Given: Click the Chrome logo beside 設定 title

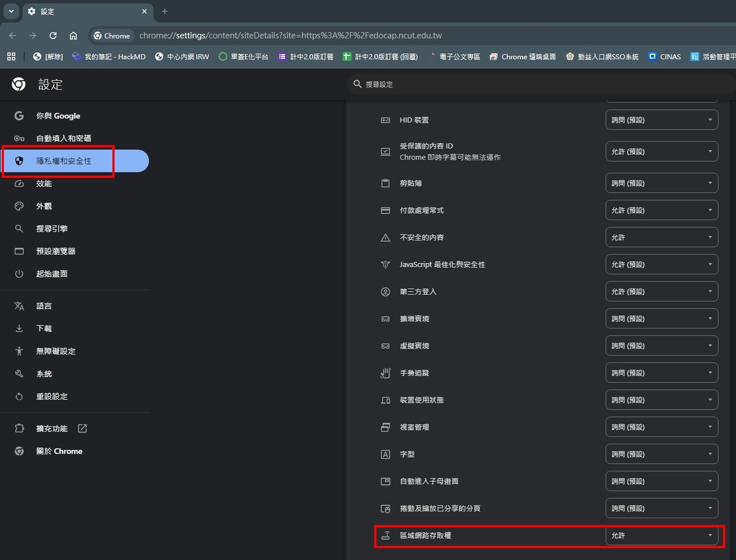Looking at the screenshot, I should point(19,85).
